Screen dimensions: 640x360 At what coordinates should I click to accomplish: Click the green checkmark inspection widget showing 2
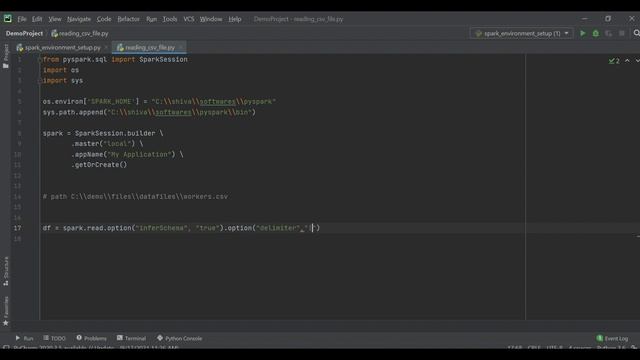(614, 61)
